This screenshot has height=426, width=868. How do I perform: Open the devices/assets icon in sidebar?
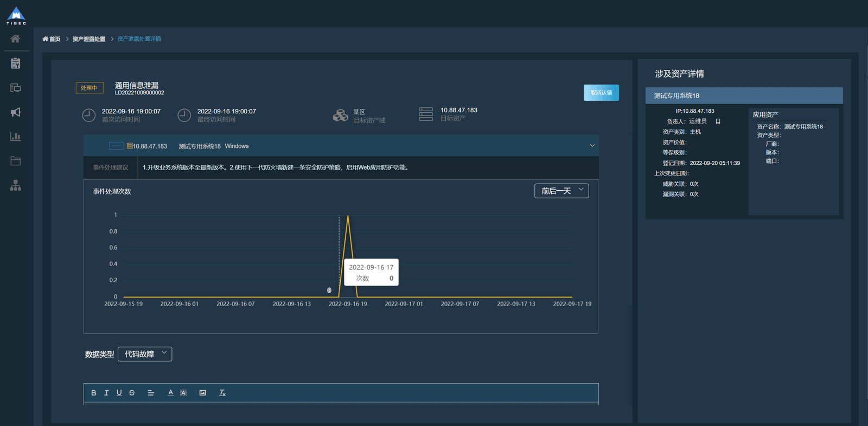tap(16, 88)
